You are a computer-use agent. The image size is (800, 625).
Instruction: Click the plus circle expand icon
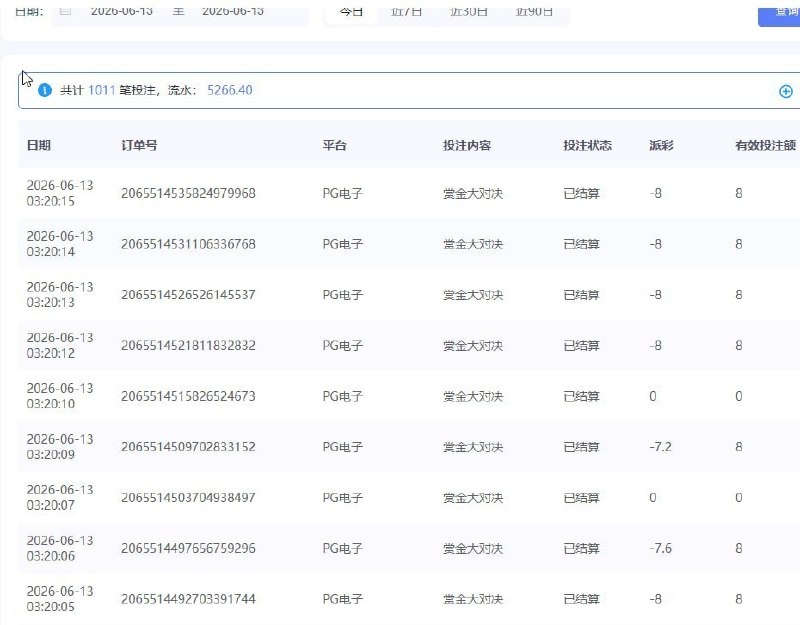pyautogui.click(x=786, y=91)
